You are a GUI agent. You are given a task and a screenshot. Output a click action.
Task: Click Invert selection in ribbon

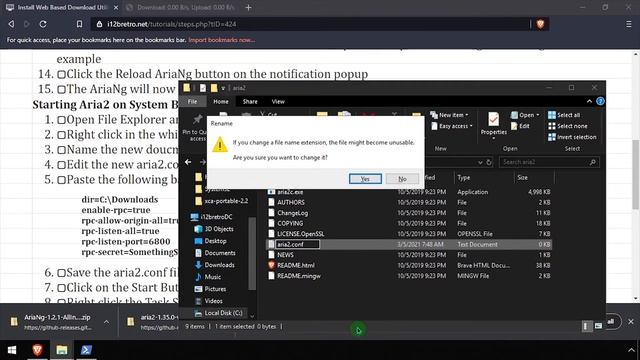(572, 137)
